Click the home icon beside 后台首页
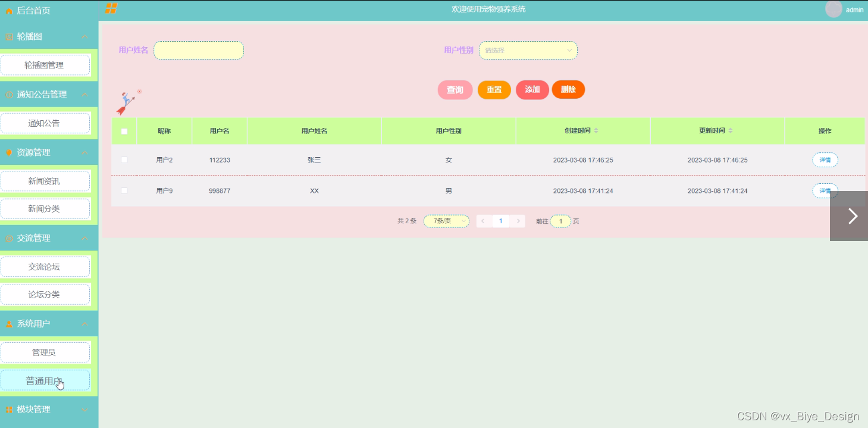The image size is (868, 428). click(9, 11)
